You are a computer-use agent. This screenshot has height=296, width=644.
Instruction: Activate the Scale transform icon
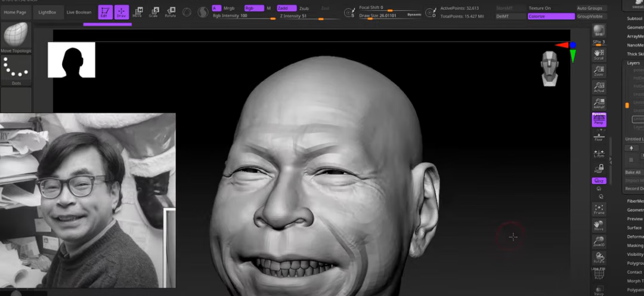point(154,12)
